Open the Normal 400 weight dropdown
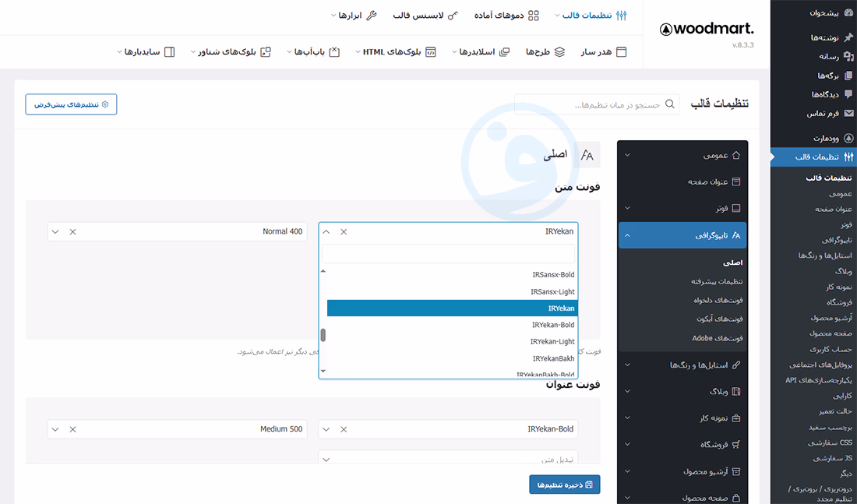 tap(55, 232)
